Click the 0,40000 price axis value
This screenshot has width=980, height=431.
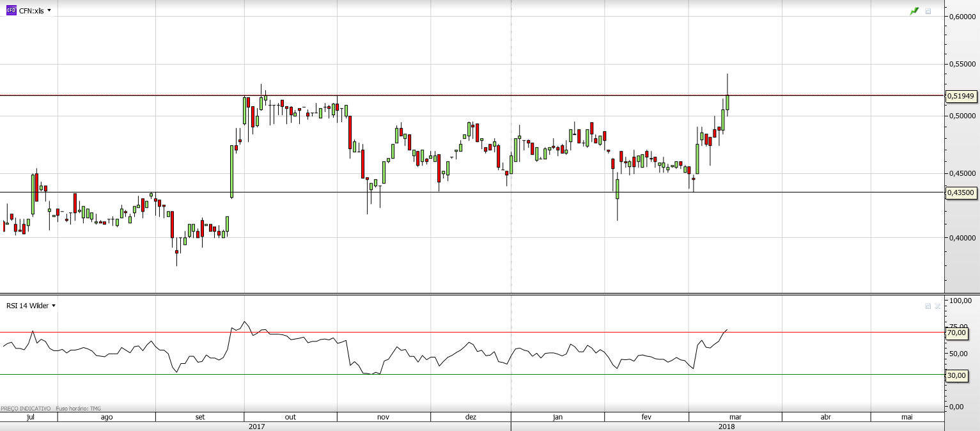coord(962,238)
